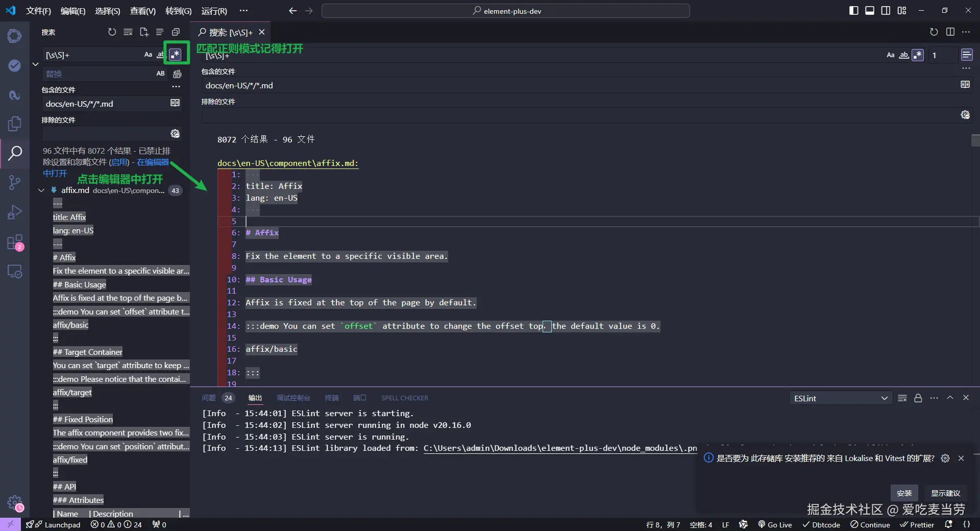Open notification settings gear in extension prompt

pos(945,458)
